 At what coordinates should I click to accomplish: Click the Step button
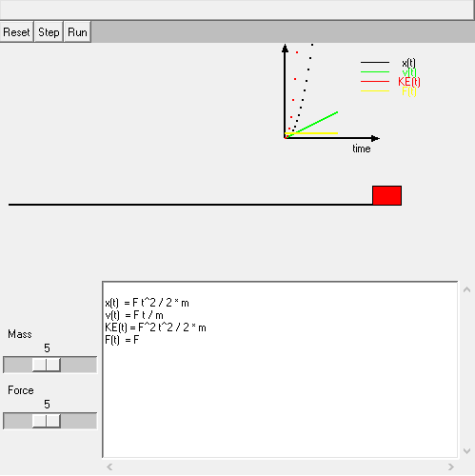(49, 32)
